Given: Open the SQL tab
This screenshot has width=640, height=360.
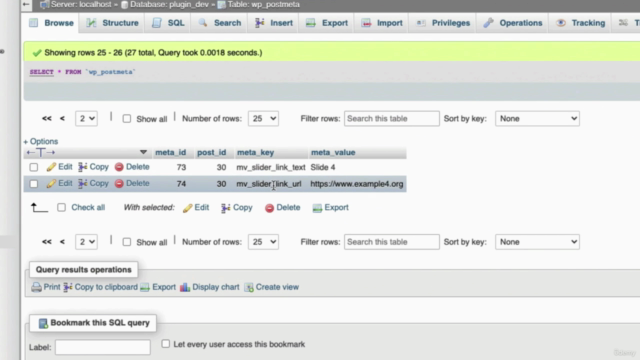Looking at the screenshot, I should 168,23.
